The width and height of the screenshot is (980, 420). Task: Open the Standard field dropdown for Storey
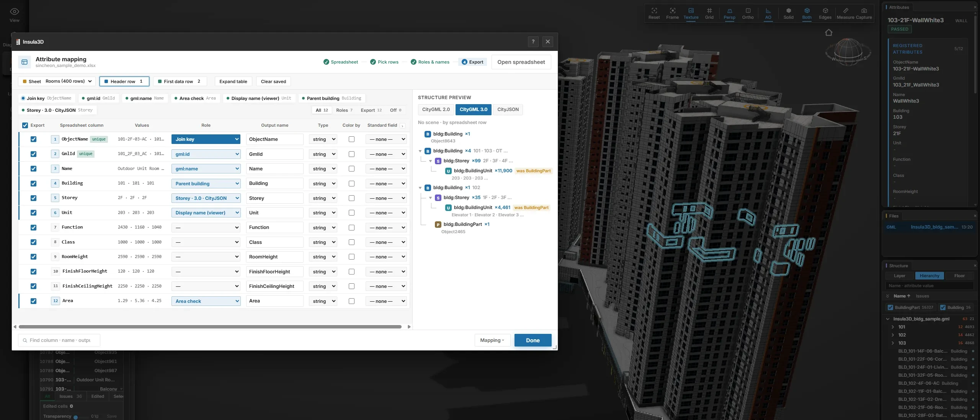pos(386,198)
